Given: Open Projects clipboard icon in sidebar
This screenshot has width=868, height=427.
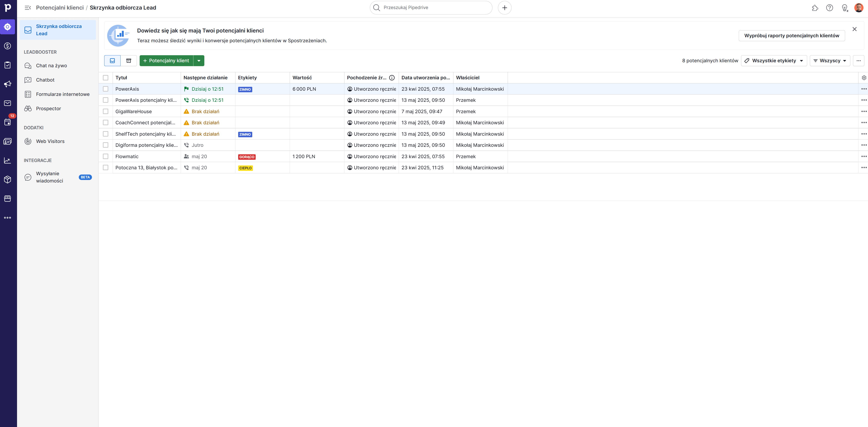Looking at the screenshot, I should point(7,65).
